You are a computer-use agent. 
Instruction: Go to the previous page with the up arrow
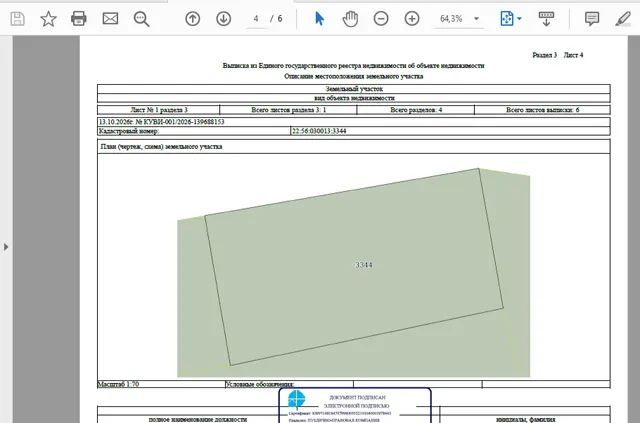point(193,19)
